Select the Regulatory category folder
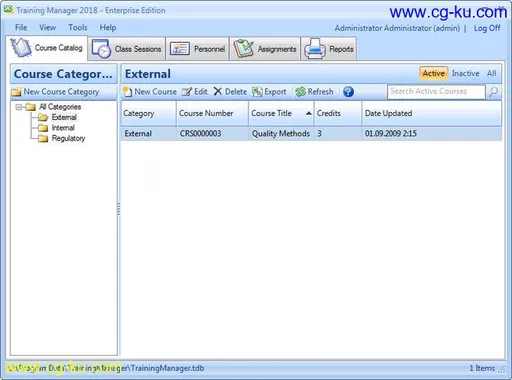The width and height of the screenshot is (512, 380). [x=68, y=138]
